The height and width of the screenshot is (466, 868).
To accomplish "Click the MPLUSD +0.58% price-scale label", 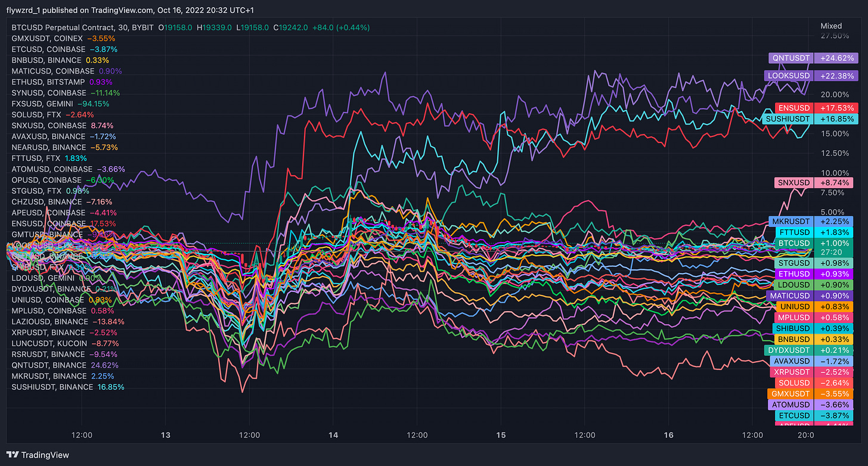I will (x=814, y=317).
